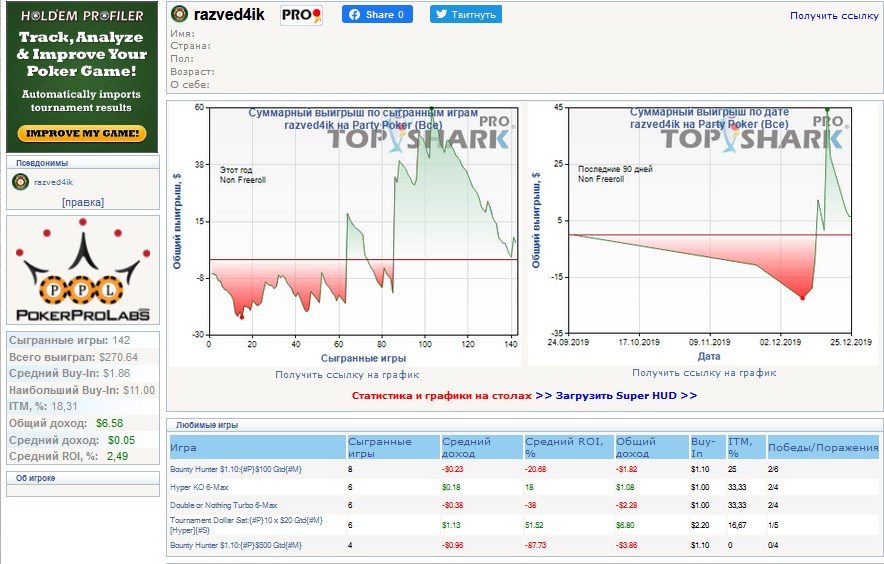
Task: Click the -$2.28 total income cell
Action: click(626, 505)
